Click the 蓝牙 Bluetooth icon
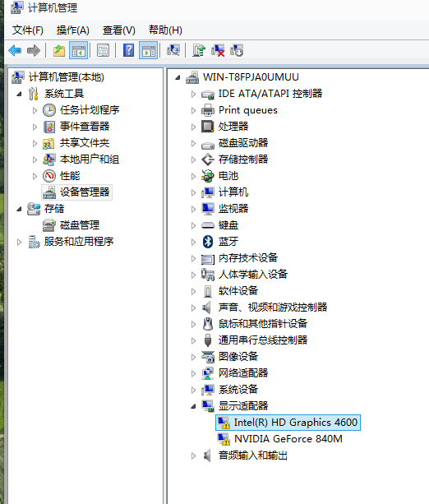Image resolution: width=429 pixels, height=504 pixels. click(x=208, y=242)
